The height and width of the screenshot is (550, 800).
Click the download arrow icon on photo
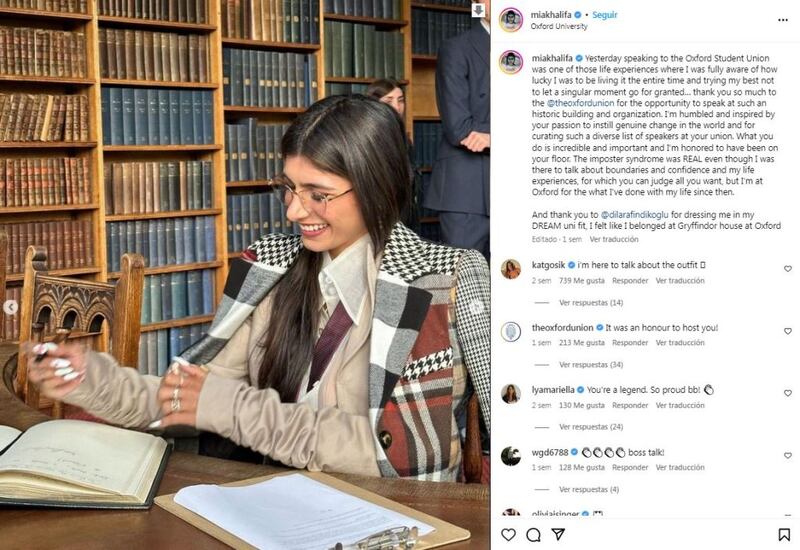(x=478, y=10)
